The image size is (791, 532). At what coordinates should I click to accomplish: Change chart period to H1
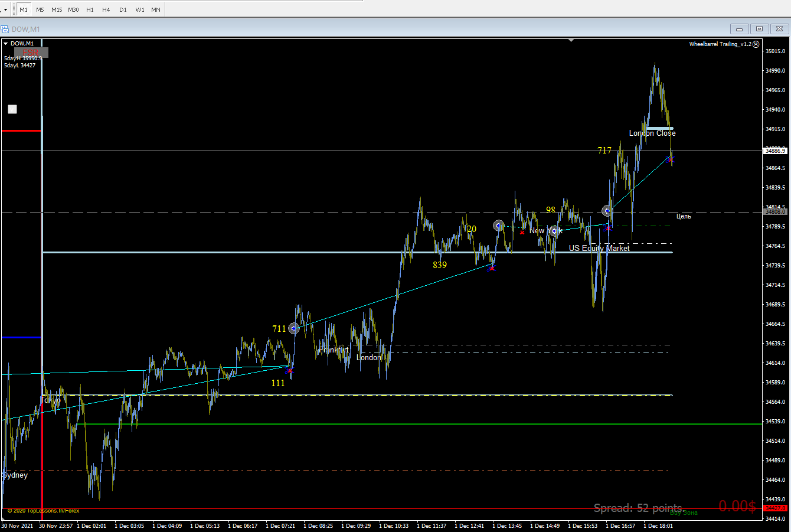(x=90, y=9)
